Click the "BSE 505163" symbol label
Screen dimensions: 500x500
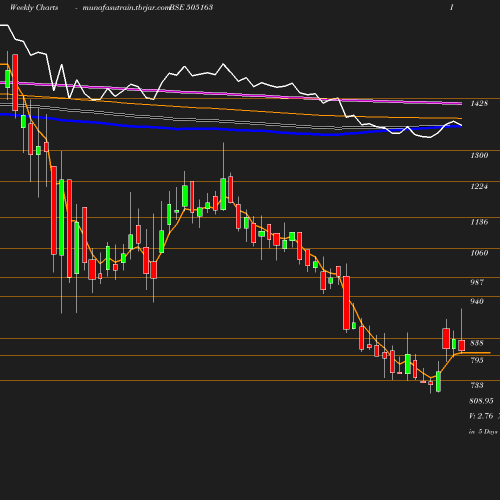point(191,7)
